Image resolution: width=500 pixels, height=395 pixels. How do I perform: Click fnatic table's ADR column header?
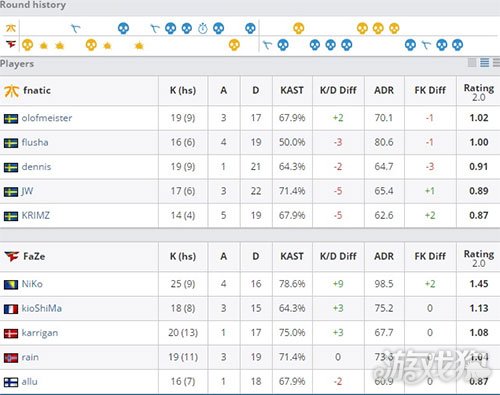pyautogui.click(x=384, y=90)
